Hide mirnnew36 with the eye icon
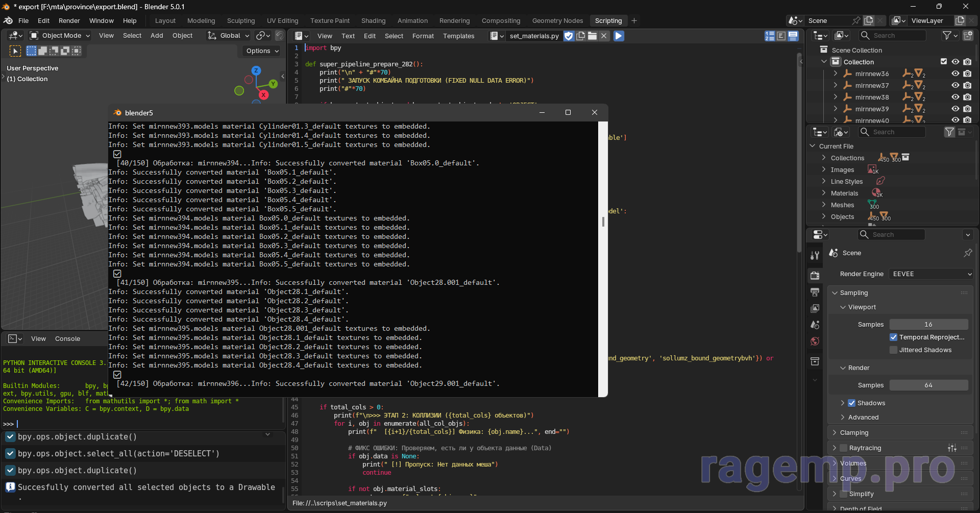Viewport: 980px width, 513px height. pyautogui.click(x=955, y=74)
